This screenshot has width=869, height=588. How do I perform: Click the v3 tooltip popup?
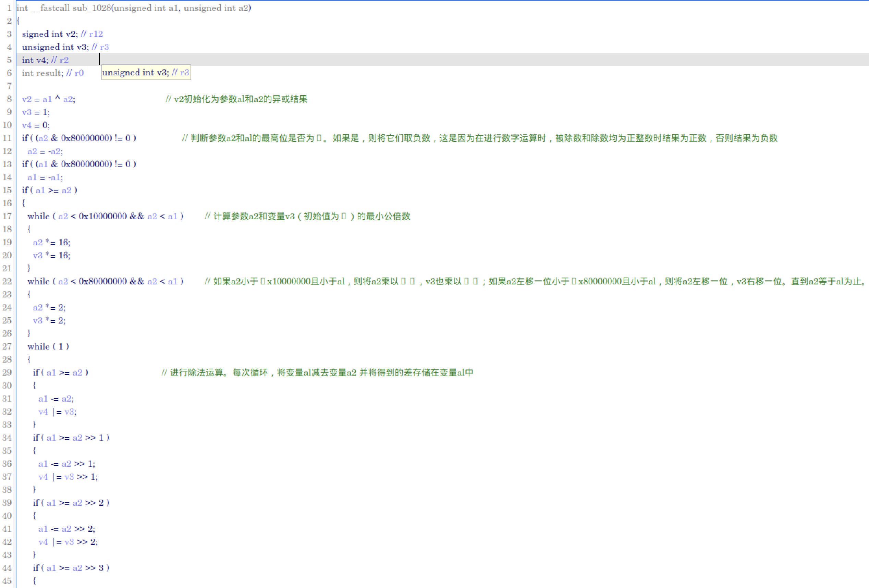click(x=146, y=73)
